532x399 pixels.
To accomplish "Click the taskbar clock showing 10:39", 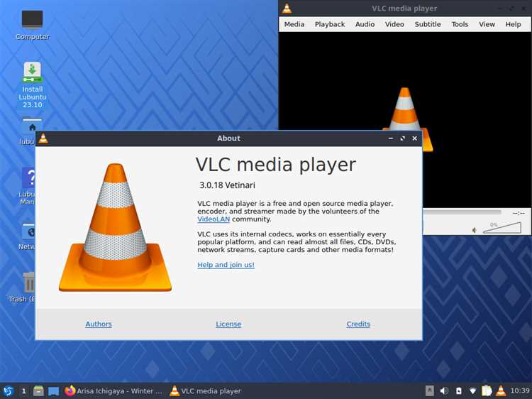I will coord(520,391).
